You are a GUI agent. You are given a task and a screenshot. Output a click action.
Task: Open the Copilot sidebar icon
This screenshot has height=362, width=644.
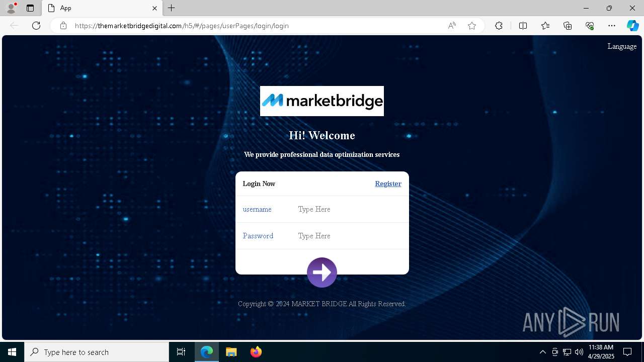pyautogui.click(x=632, y=26)
